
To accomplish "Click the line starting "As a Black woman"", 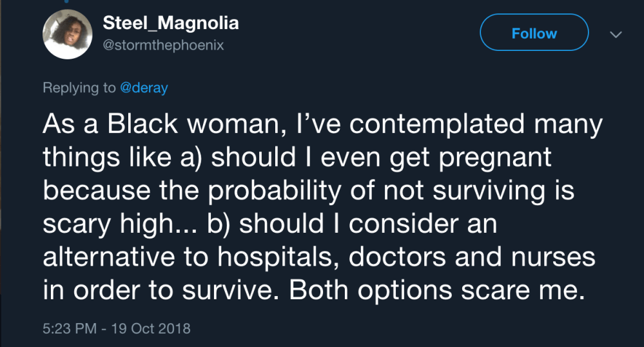I will click(322, 124).
